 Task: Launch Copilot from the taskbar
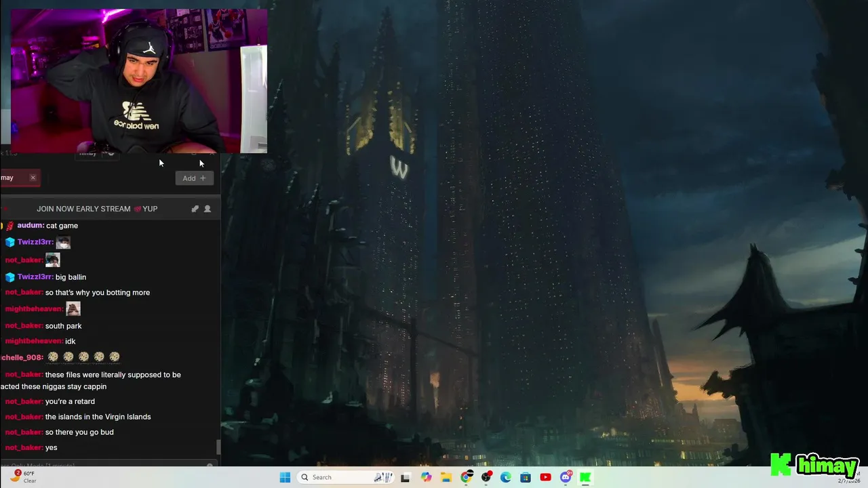tap(426, 477)
